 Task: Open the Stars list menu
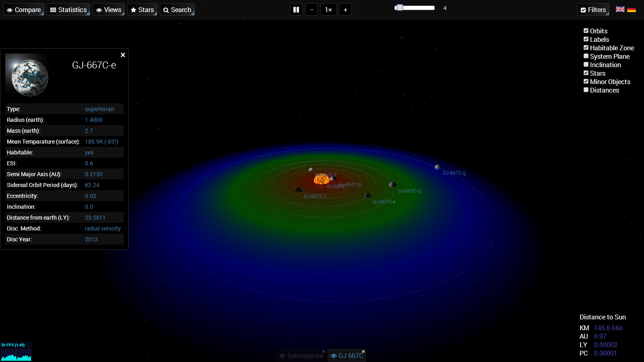tap(142, 10)
